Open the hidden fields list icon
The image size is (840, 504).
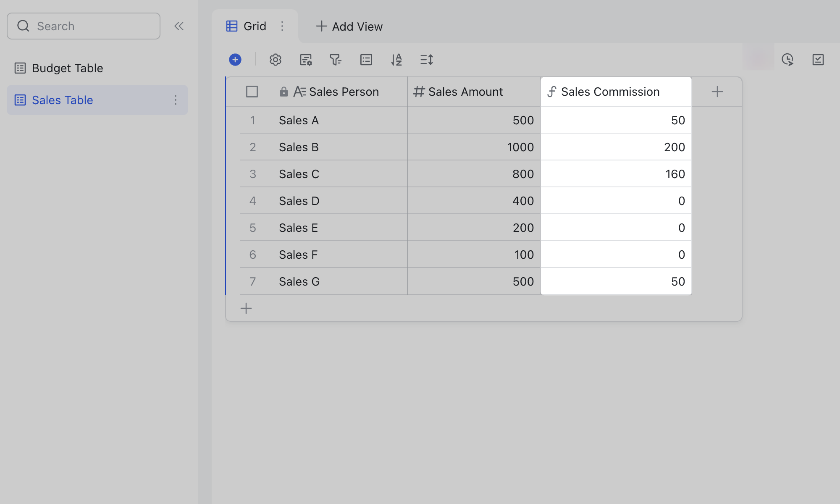pyautogui.click(x=366, y=60)
